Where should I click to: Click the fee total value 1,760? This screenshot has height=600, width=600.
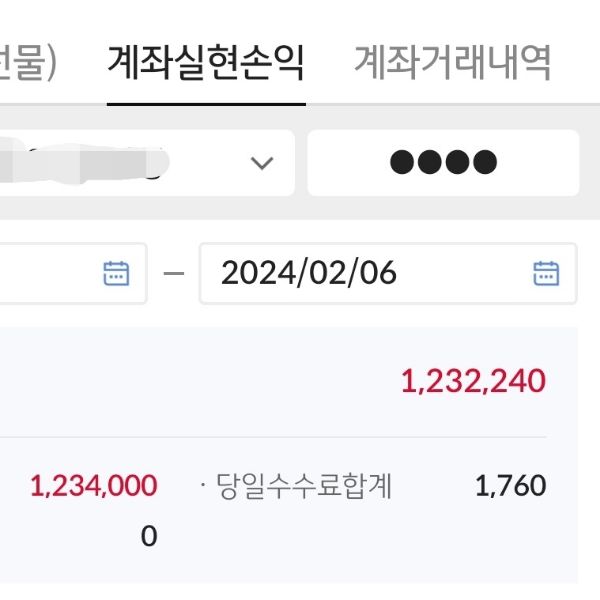point(510,487)
